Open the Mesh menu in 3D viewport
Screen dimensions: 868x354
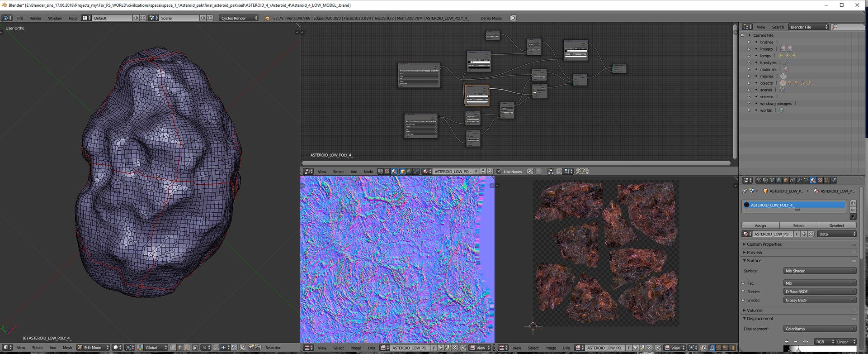tap(67, 348)
